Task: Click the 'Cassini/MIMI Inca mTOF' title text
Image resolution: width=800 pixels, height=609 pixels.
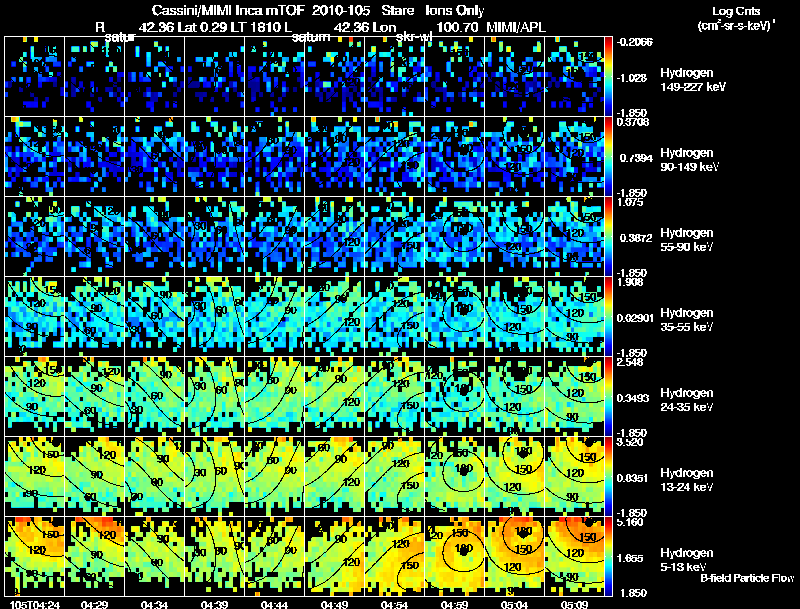Action: pyautogui.click(x=228, y=10)
